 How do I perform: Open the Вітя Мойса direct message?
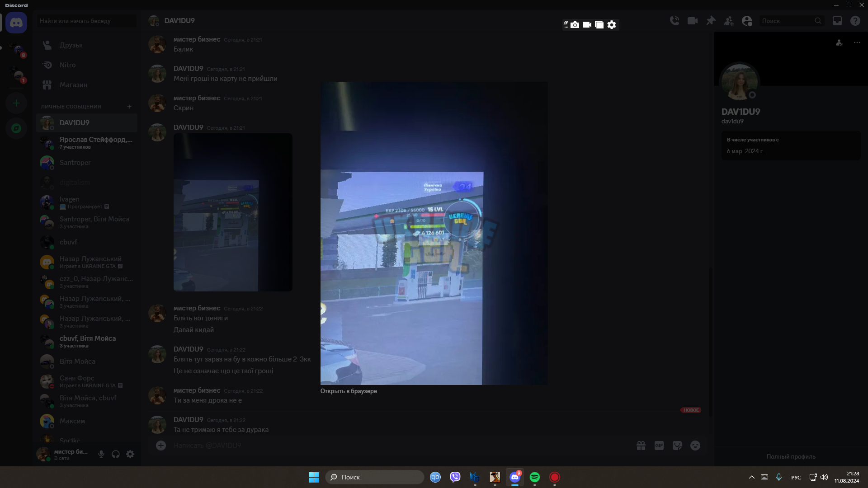(87, 361)
